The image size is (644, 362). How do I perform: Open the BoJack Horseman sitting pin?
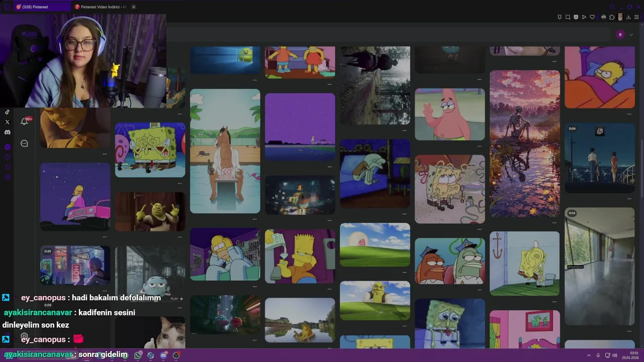(x=225, y=151)
